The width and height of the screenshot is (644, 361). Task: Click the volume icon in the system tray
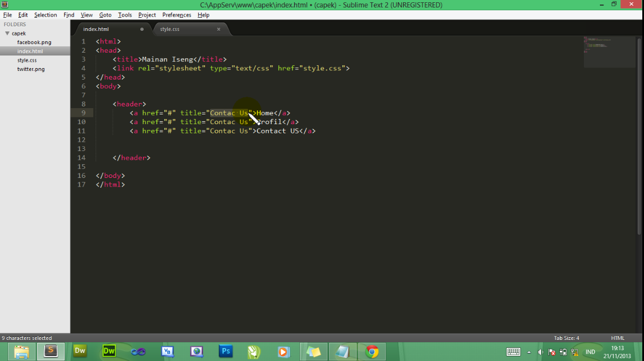(x=540, y=352)
